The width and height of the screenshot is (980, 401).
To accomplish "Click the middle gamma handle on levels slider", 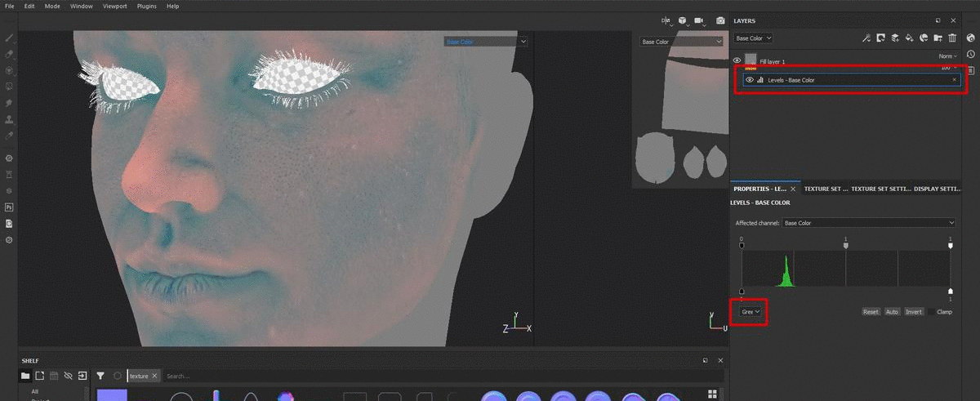I will [845, 244].
